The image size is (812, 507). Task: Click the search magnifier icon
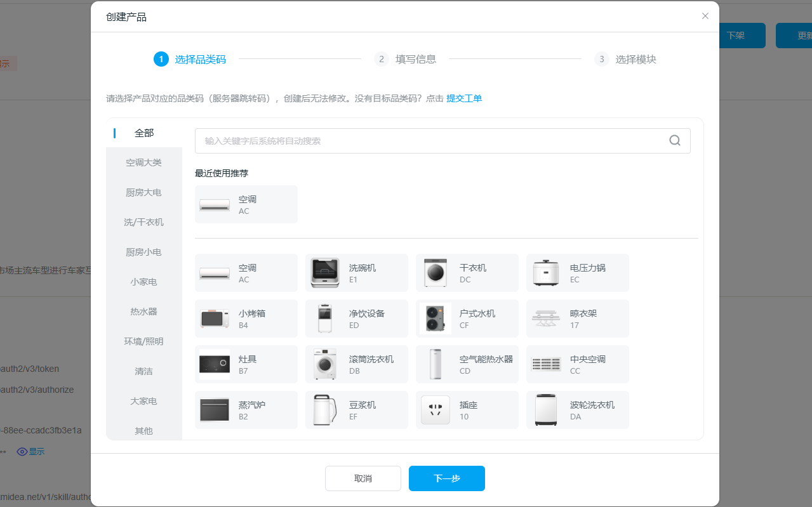(675, 141)
